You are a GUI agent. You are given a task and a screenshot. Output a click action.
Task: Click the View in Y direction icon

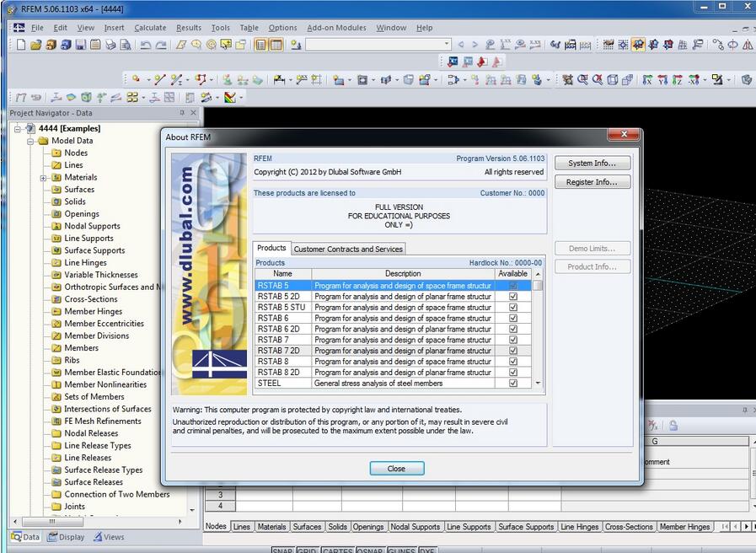point(662,79)
